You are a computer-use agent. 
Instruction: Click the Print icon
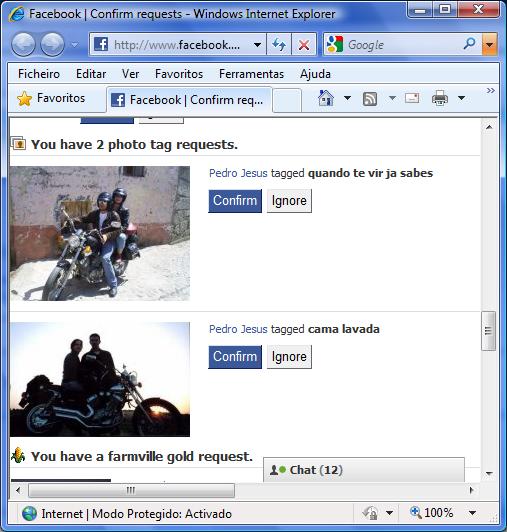click(440, 98)
